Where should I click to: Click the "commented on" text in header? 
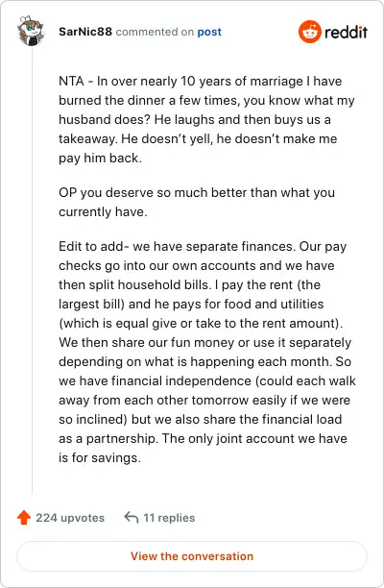point(155,32)
